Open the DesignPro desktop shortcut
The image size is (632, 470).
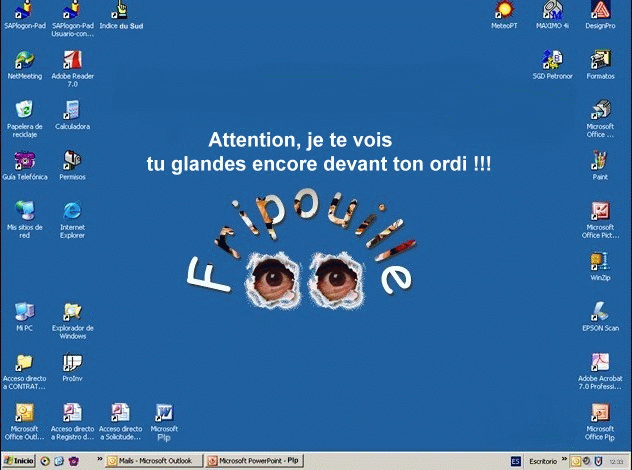pos(600,11)
